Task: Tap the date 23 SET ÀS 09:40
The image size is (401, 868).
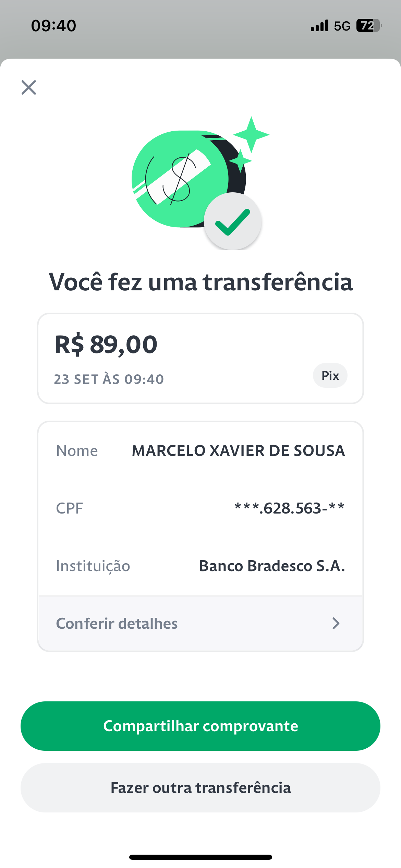Action: (x=109, y=379)
